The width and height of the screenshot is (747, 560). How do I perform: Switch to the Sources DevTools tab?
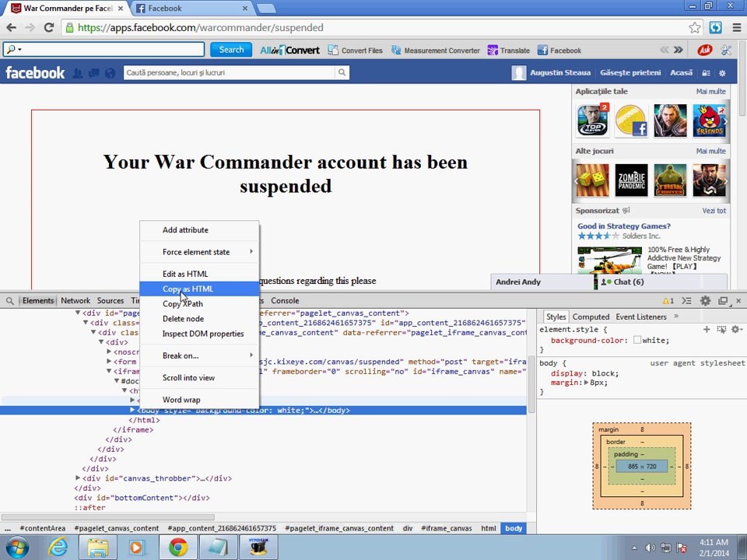[110, 300]
